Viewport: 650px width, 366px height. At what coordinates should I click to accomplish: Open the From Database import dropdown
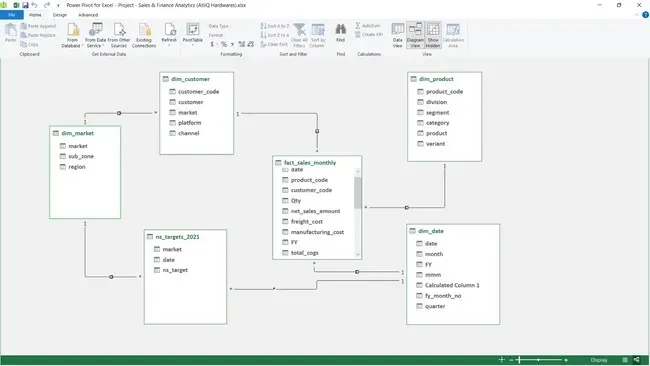(x=73, y=36)
